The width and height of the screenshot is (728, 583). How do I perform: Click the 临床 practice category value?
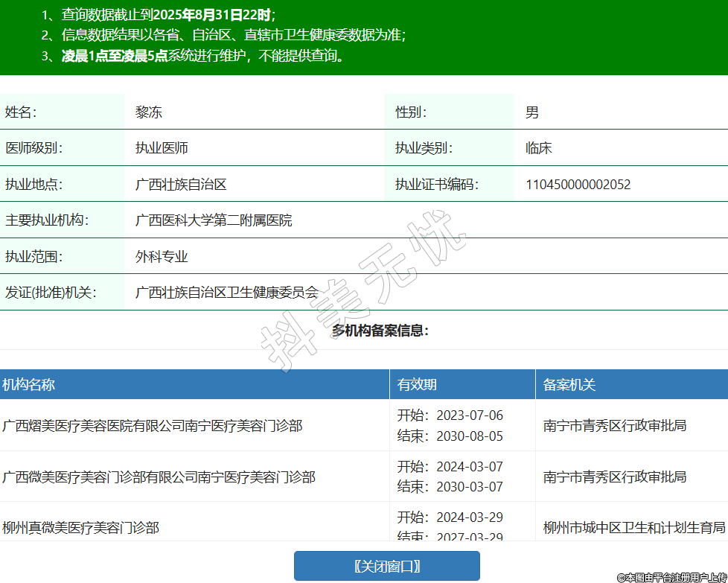tap(539, 148)
